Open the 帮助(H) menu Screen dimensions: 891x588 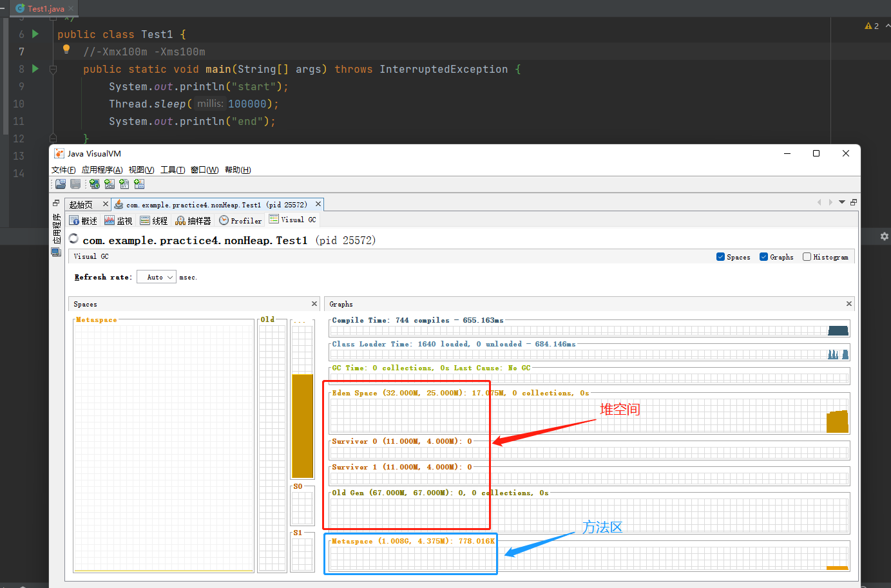click(x=238, y=170)
